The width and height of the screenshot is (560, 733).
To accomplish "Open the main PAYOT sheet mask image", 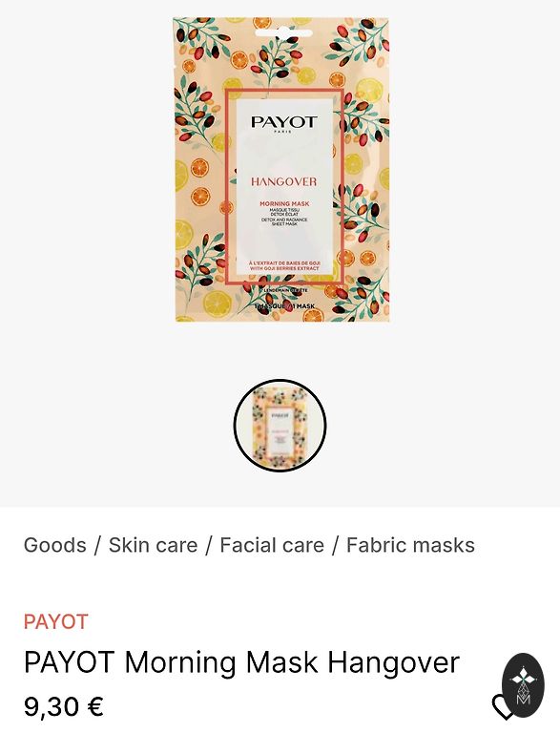I will (281, 170).
